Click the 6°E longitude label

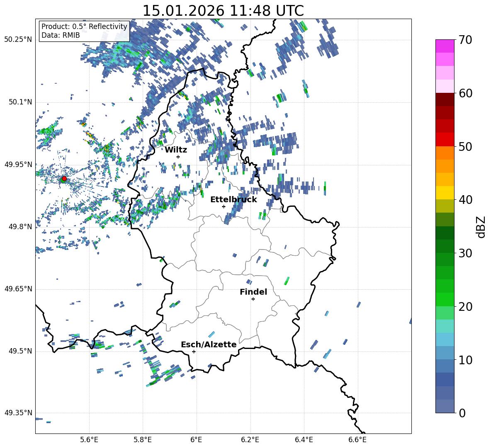click(196, 440)
